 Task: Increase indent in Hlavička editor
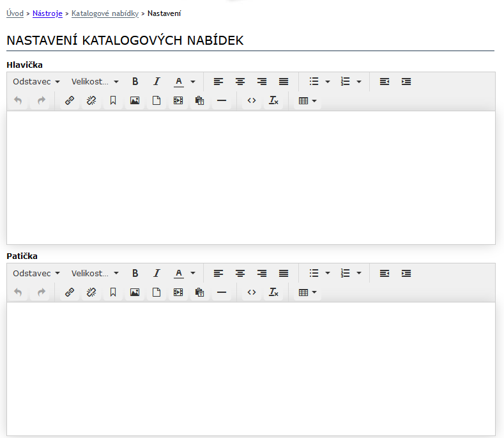(x=406, y=82)
